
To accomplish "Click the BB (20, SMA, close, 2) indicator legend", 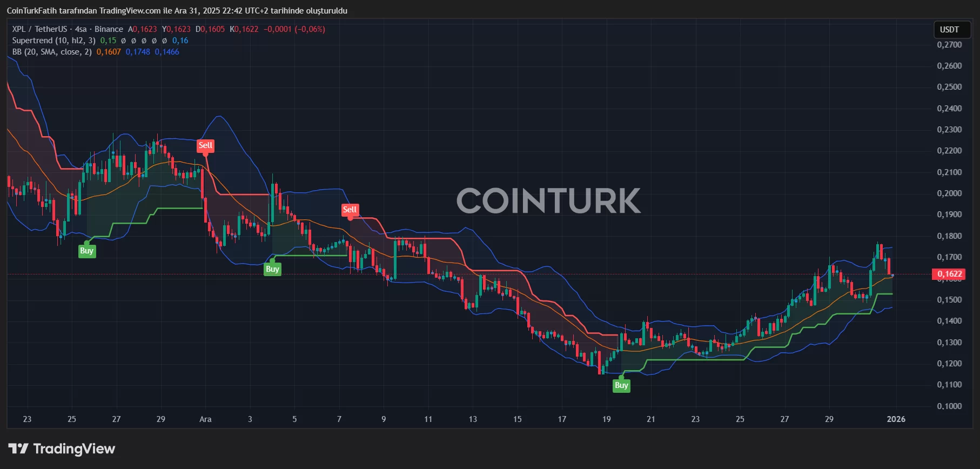I will 52,52.
